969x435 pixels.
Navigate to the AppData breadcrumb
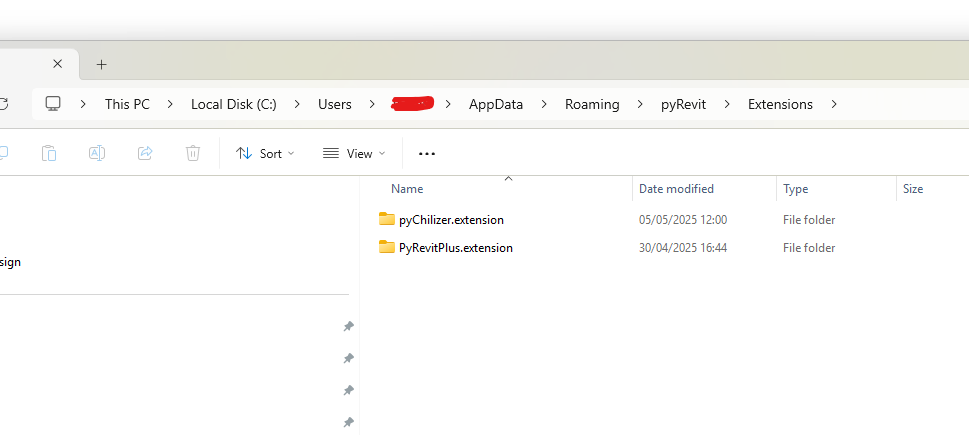pyautogui.click(x=495, y=104)
